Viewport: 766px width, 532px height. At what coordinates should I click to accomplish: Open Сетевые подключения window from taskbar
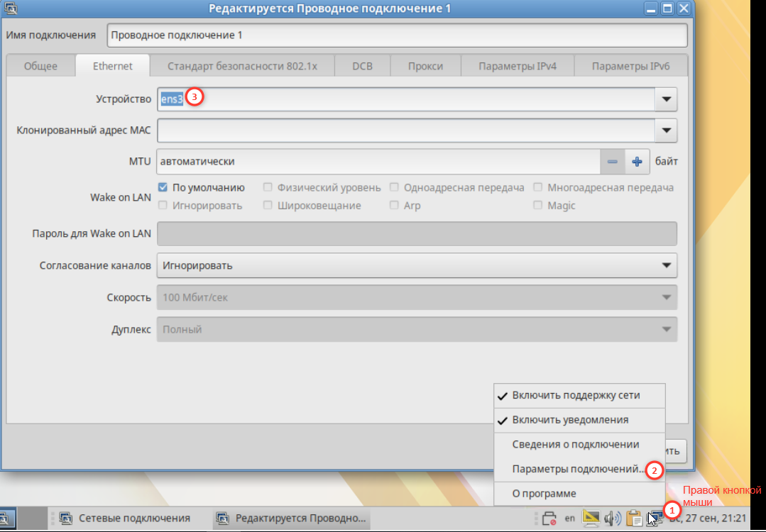124,518
